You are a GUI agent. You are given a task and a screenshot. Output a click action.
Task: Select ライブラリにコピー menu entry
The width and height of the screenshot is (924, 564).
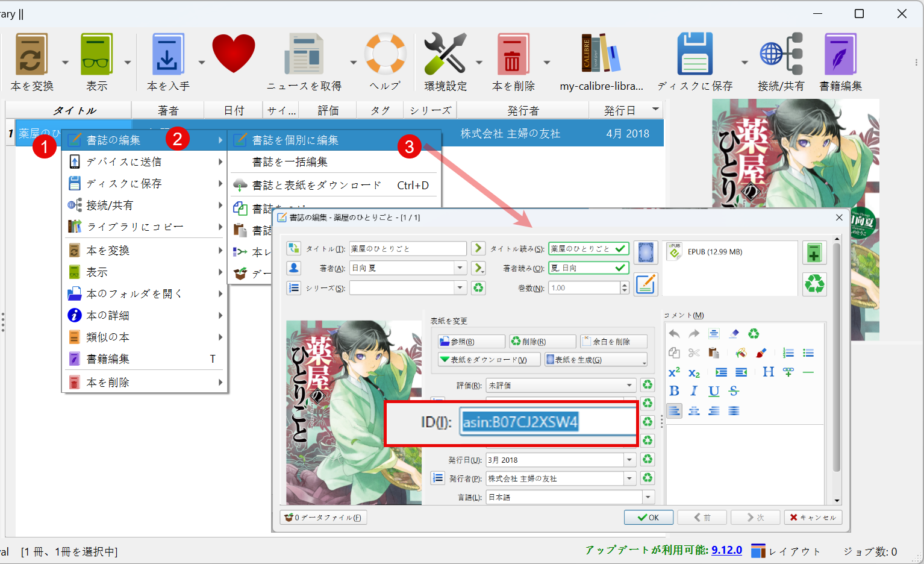(145, 227)
